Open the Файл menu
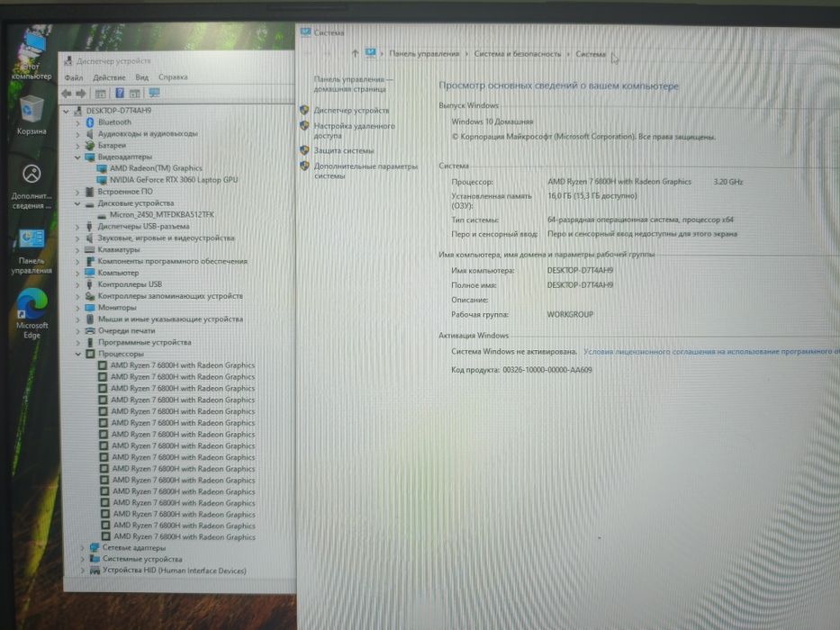The image size is (840, 630). pyautogui.click(x=74, y=77)
